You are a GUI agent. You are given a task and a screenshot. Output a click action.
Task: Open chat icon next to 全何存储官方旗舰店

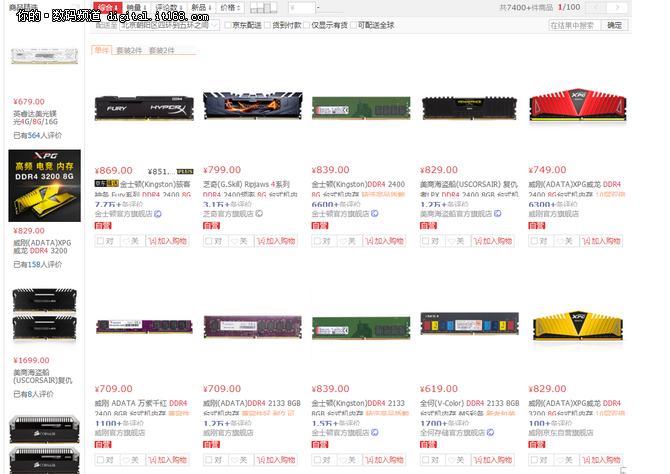tap(490, 432)
